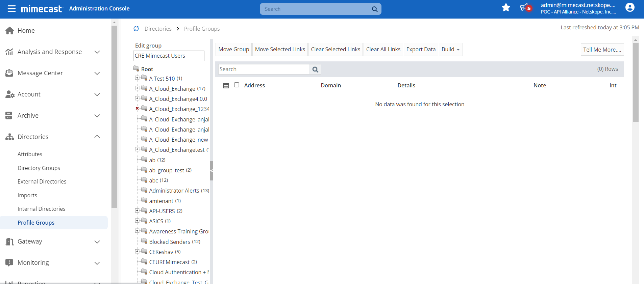Click the Account users-gear icon

click(x=10, y=94)
